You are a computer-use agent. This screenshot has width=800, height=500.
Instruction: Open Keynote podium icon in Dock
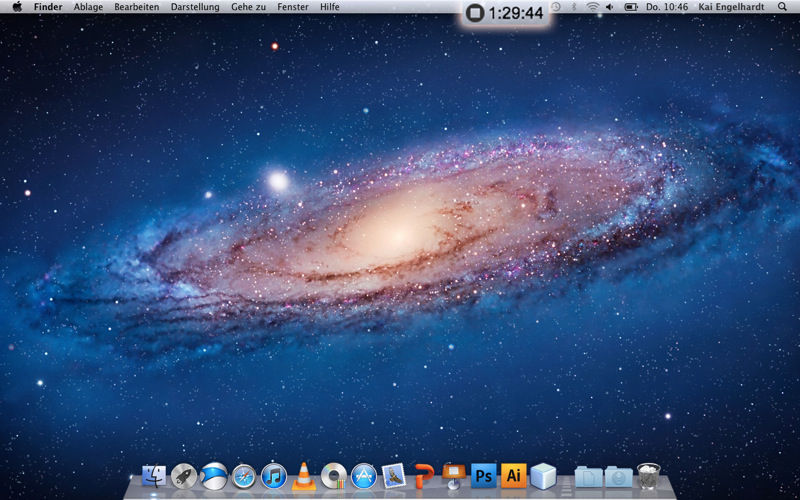(454, 476)
